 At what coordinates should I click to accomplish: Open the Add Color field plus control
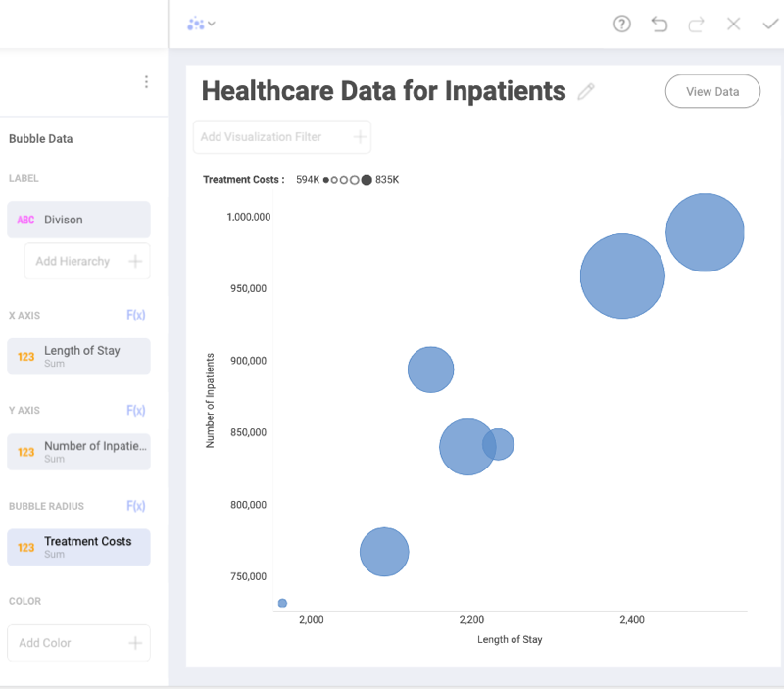pyautogui.click(x=135, y=643)
